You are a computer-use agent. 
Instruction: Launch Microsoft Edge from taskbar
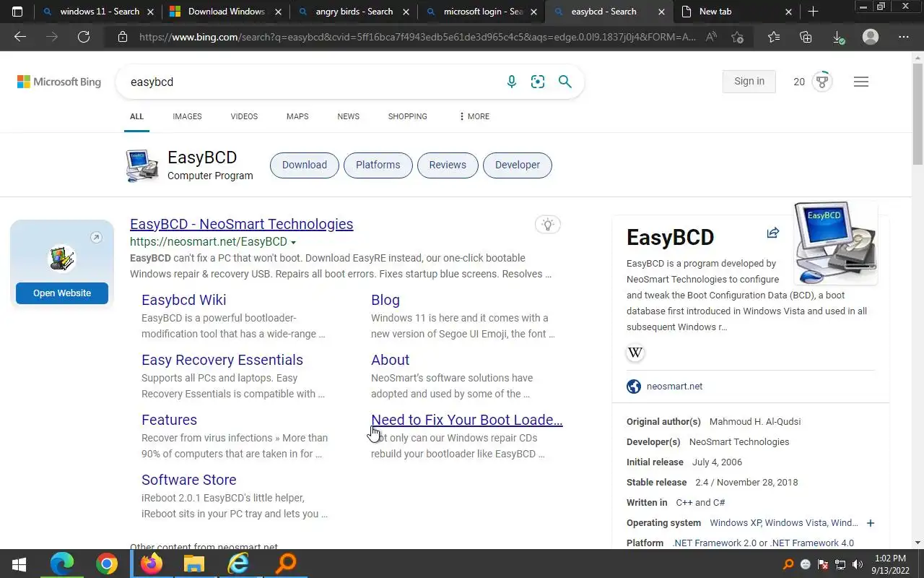(x=62, y=564)
